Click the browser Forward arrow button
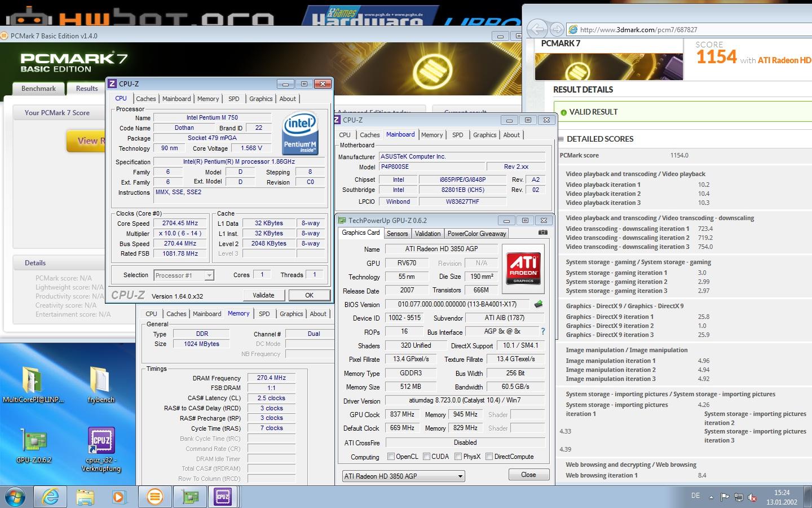Viewport: 812px width, 508px height. click(557, 29)
